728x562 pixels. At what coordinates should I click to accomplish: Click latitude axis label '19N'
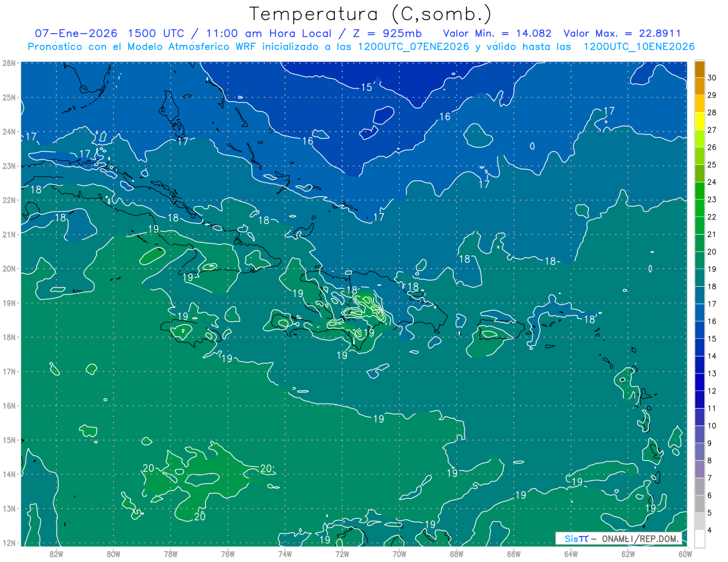tap(8, 303)
